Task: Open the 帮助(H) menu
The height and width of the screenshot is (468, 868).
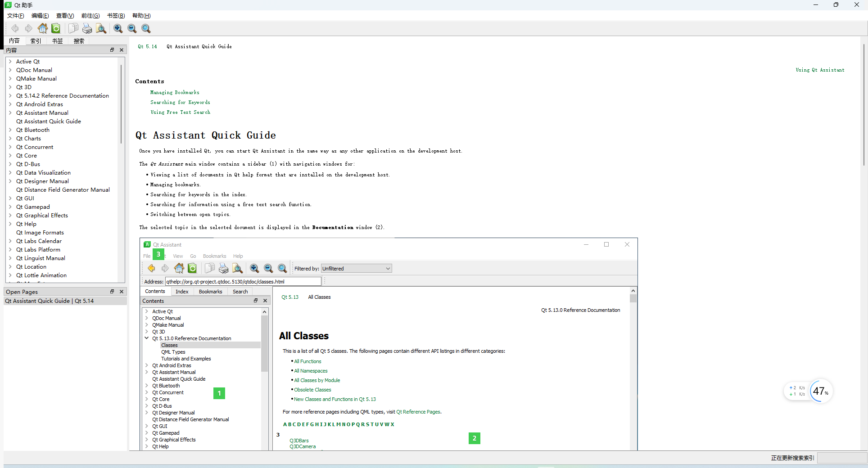Action: pyautogui.click(x=141, y=16)
